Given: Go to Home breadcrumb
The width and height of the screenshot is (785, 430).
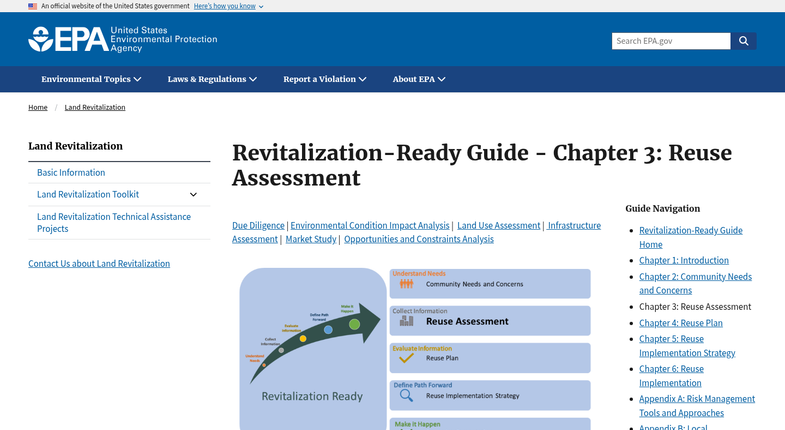Looking at the screenshot, I should point(38,107).
